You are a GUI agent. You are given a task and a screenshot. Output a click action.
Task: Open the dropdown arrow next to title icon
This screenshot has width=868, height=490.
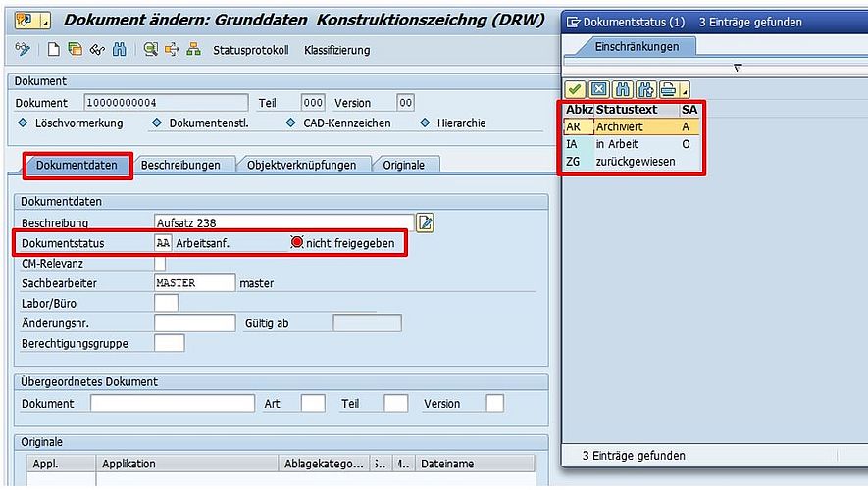(46, 21)
